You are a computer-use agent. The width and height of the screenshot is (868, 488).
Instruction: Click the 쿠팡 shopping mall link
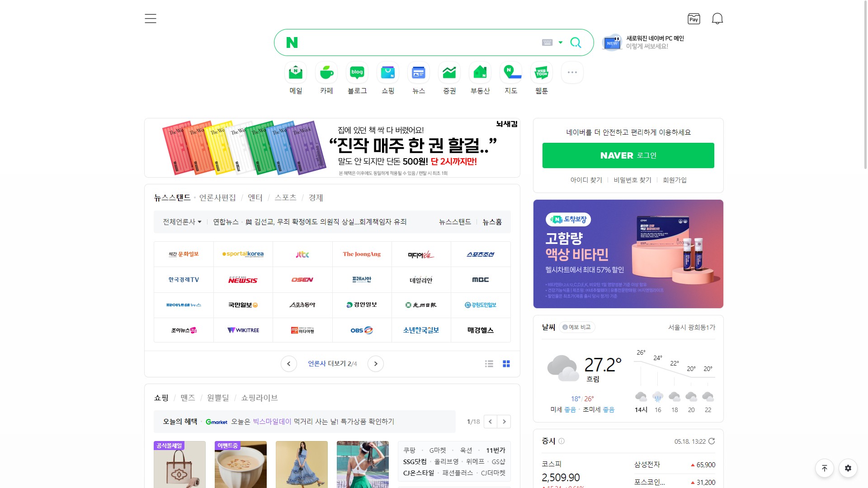point(409,450)
